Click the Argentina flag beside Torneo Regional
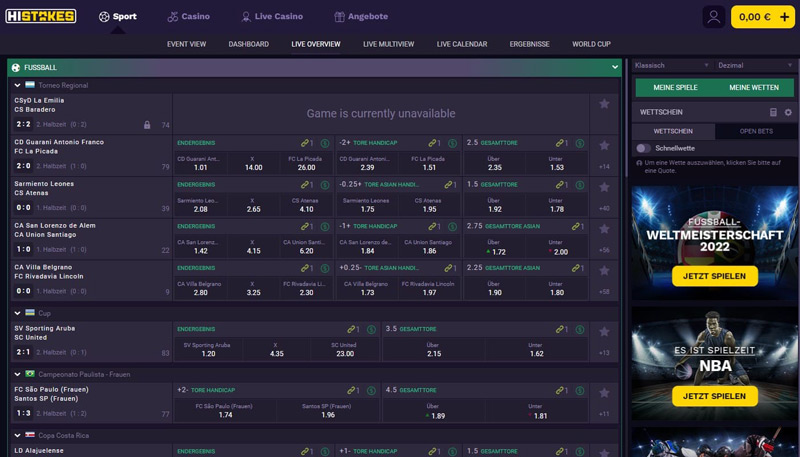800x457 pixels. click(30, 85)
